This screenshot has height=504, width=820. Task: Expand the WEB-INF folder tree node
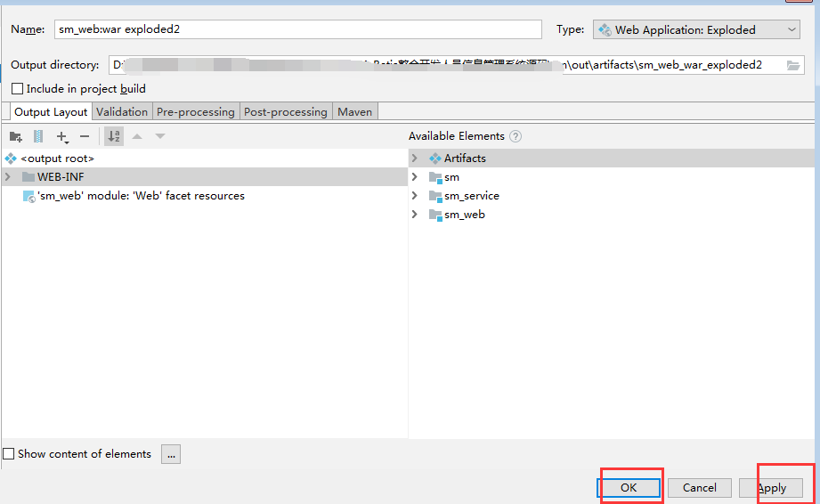coord(8,176)
